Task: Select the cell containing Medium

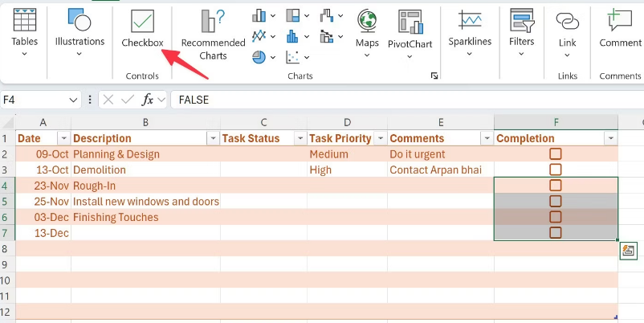Action: pyautogui.click(x=347, y=154)
